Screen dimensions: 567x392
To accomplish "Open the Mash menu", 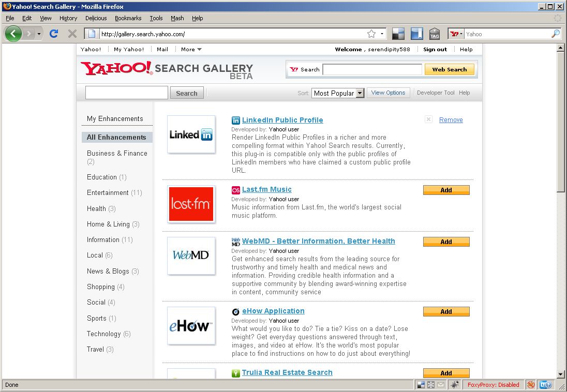I will 177,18.
